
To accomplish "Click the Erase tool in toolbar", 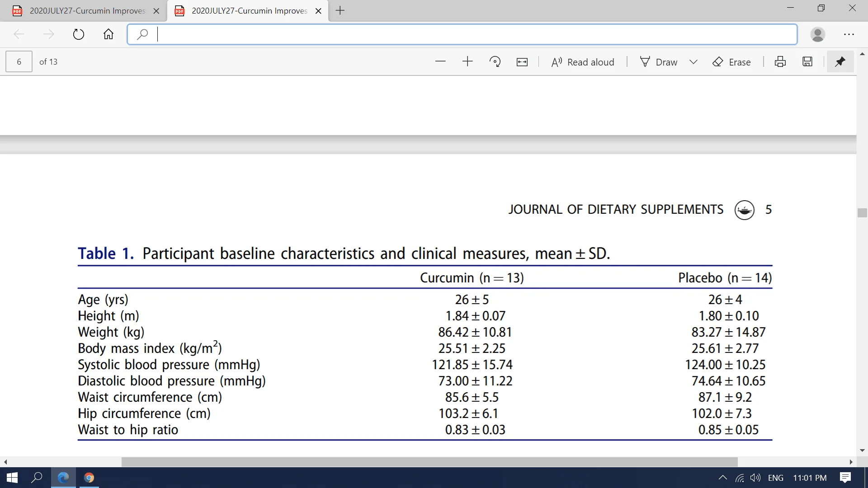I will tap(733, 61).
